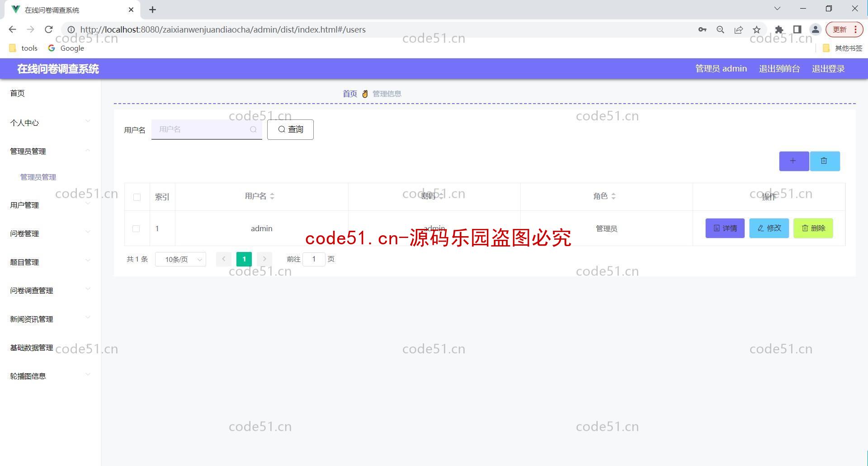Select all rows with header checkbox
The height and width of the screenshot is (466, 868).
(x=137, y=197)
